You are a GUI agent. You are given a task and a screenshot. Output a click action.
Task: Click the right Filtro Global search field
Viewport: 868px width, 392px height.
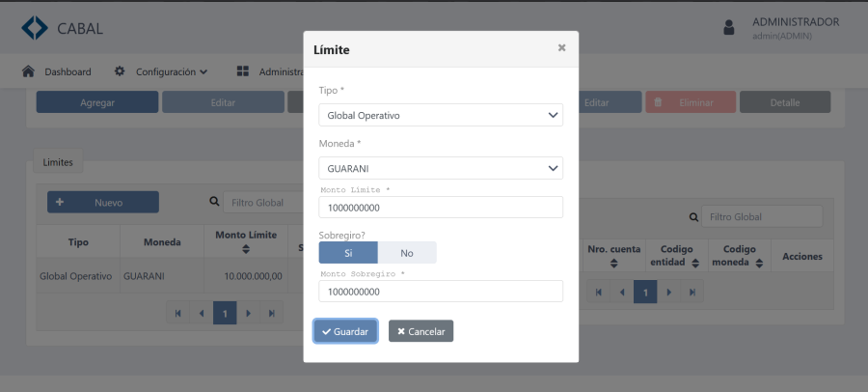(762, 217)
